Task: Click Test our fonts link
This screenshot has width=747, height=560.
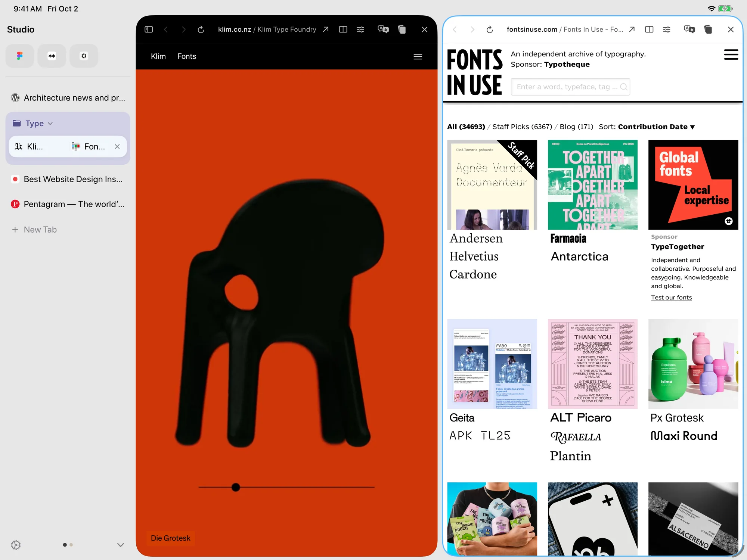Action: pyautogui.click(x=671, y=298)
